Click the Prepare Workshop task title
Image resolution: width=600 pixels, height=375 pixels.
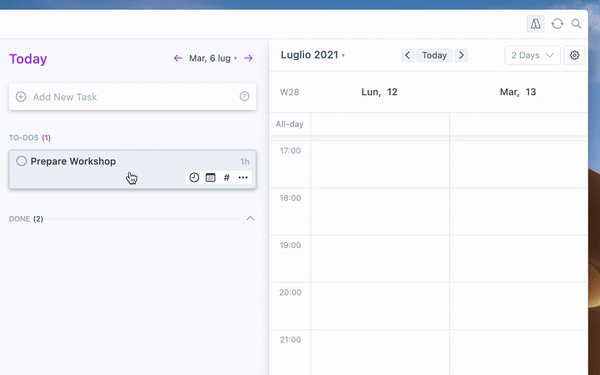73,161
